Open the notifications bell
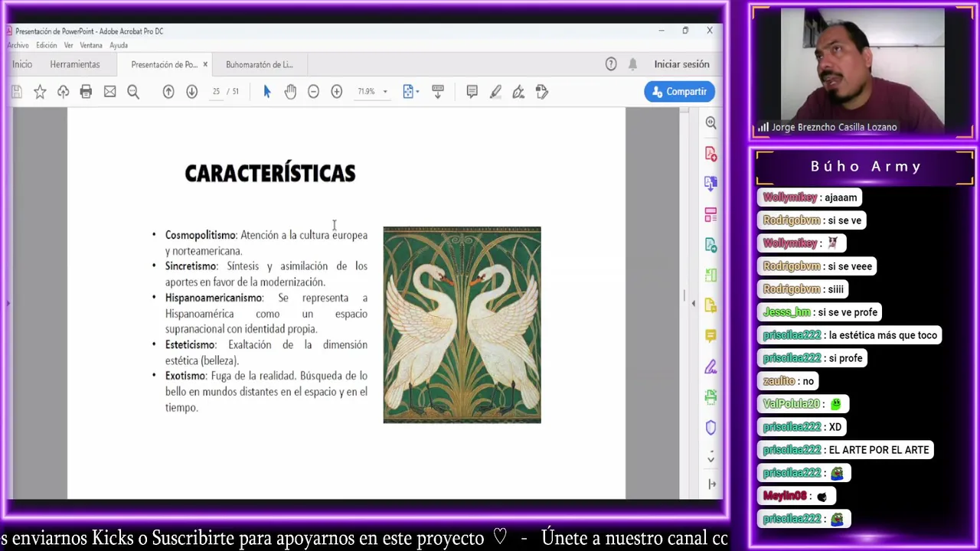The height and width of the screenshot is (551, 980). point(632,64)
